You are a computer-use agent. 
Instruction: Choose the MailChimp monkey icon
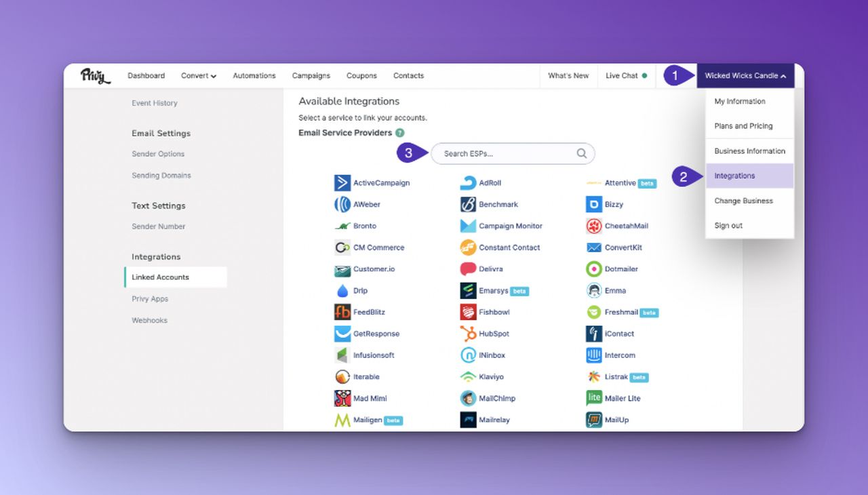[468, 398]
